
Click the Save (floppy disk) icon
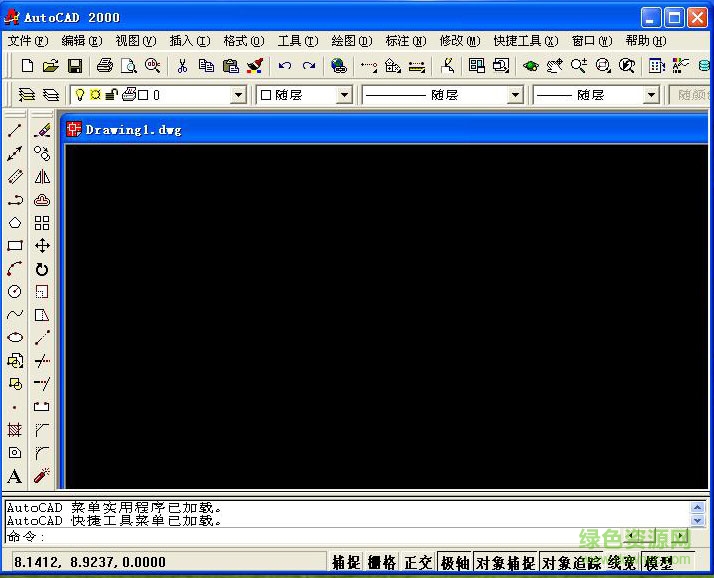click(75, 66)
